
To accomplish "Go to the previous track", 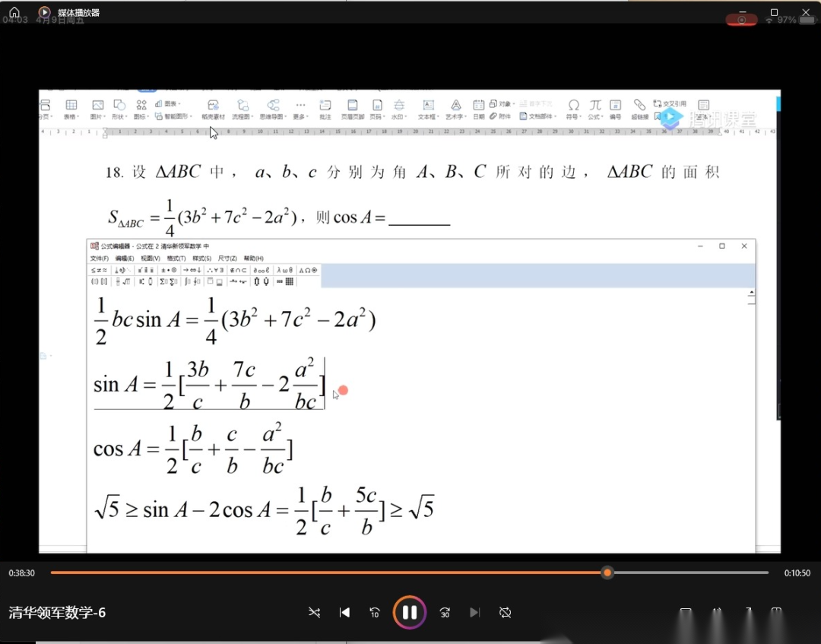I will (x=344, y=612).
